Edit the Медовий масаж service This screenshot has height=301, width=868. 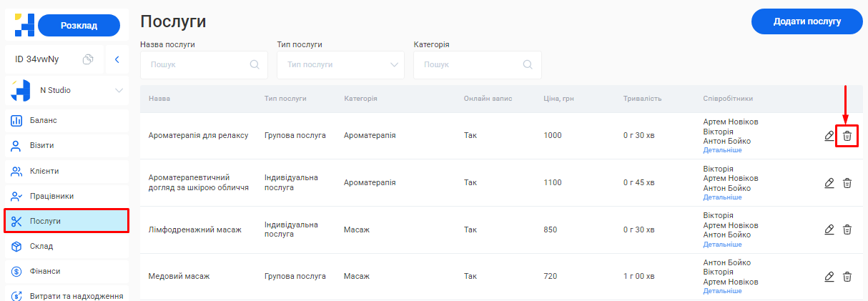pyautogui.click(x=829, y=277)
